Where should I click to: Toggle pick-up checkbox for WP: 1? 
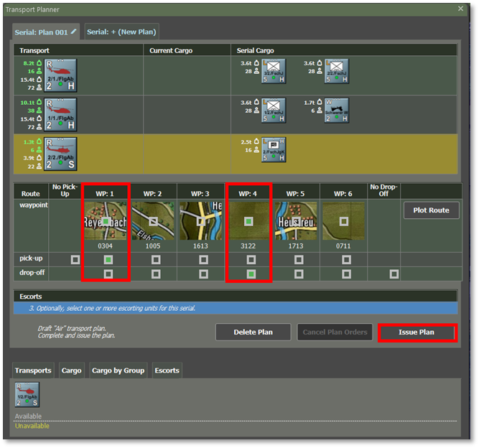pyautogui.click(x=108, y=259)
